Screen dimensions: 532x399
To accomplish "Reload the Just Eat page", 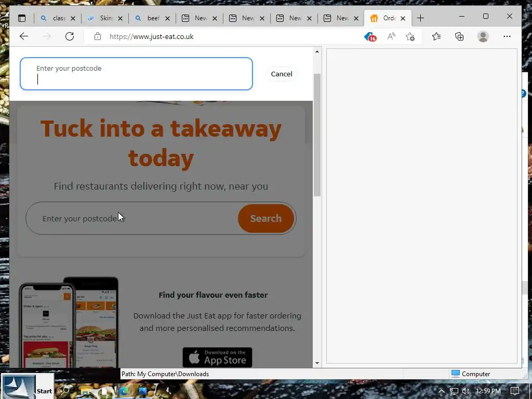I will pos(70,36).
